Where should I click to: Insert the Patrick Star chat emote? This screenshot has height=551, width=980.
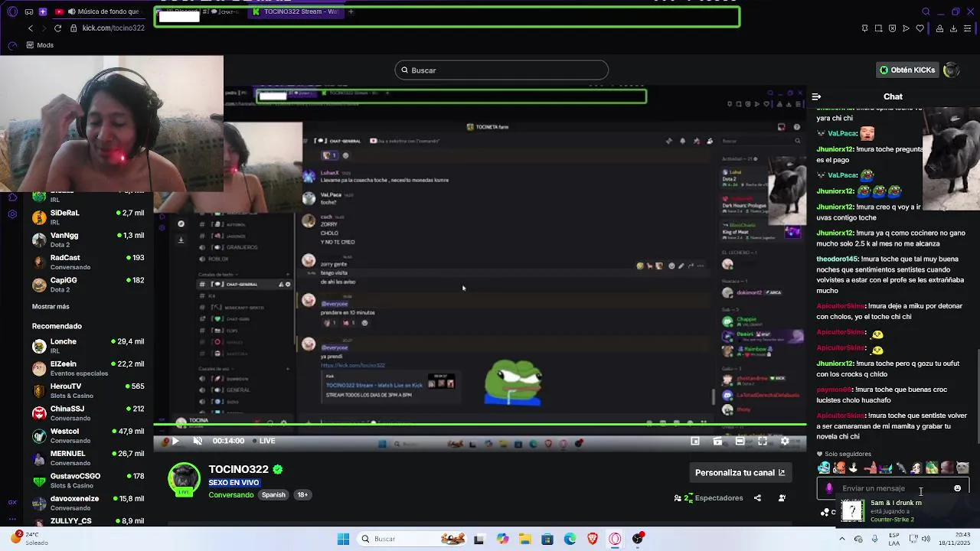(x=870, y=468)
